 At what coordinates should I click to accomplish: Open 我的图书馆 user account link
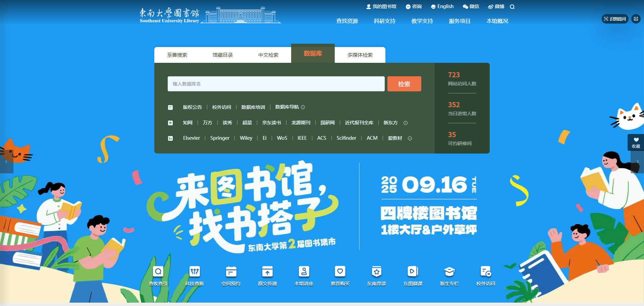tap(381, 6)
